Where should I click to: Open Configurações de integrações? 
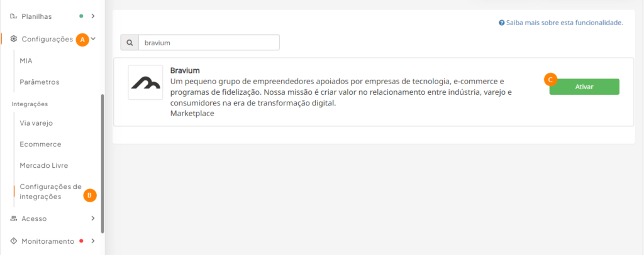tap(50, 192)
